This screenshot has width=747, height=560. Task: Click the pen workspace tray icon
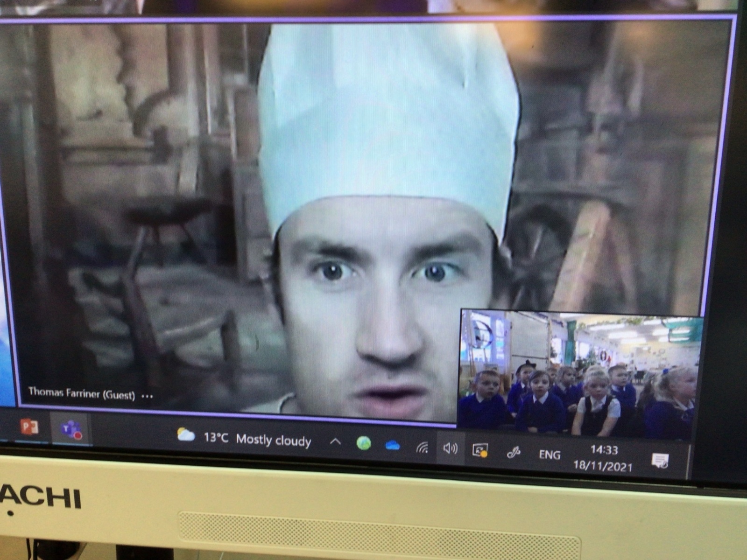click(x=513, y=452)
